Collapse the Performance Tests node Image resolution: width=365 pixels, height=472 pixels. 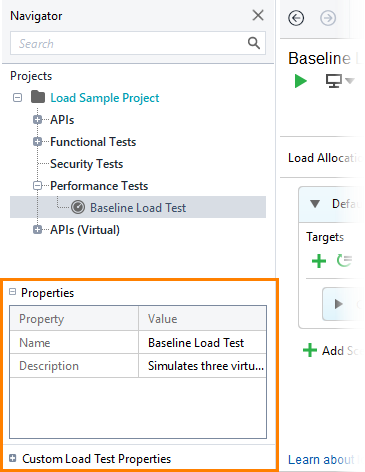click(x=37, y=186)
